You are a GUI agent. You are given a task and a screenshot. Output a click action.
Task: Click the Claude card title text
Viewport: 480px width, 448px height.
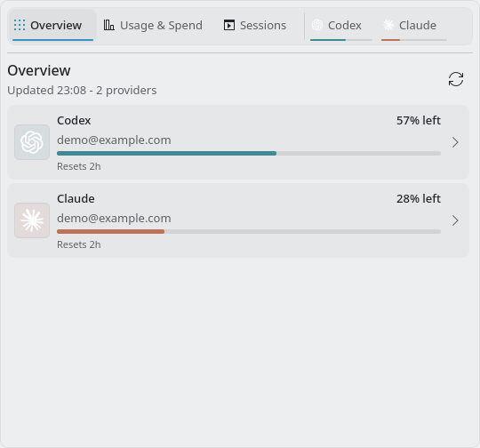coord(76,199)
